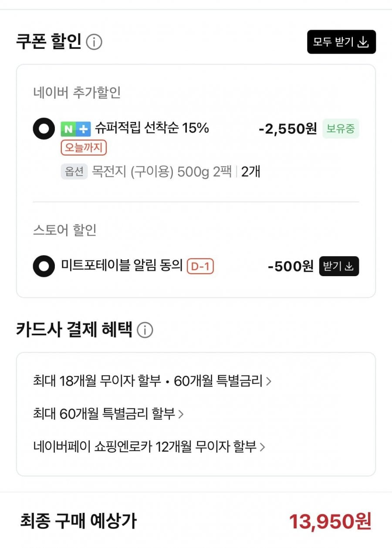This screenshot has width=392, height=548.
Task: Open the 쿠폰 할인 info icon
Action: click(x=94, y=42)
